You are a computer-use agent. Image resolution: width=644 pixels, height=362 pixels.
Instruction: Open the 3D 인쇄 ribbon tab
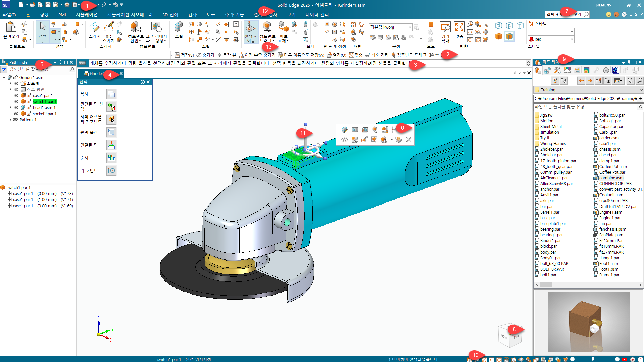pos(170,15)
